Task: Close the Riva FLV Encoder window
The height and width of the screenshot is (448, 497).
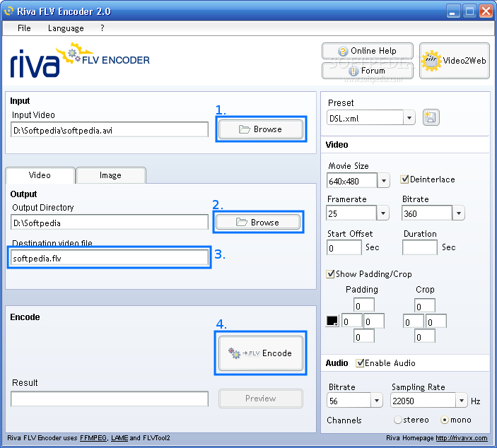Action: [486, 11]
